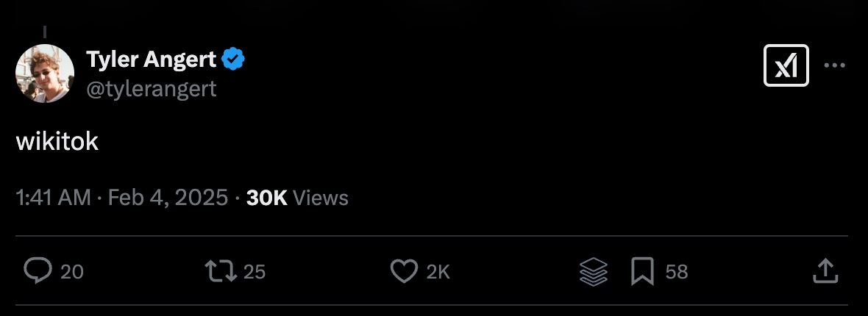868x316 pixels.
Task: Click the stacked layers icon
Action: (x=593, y=272)
